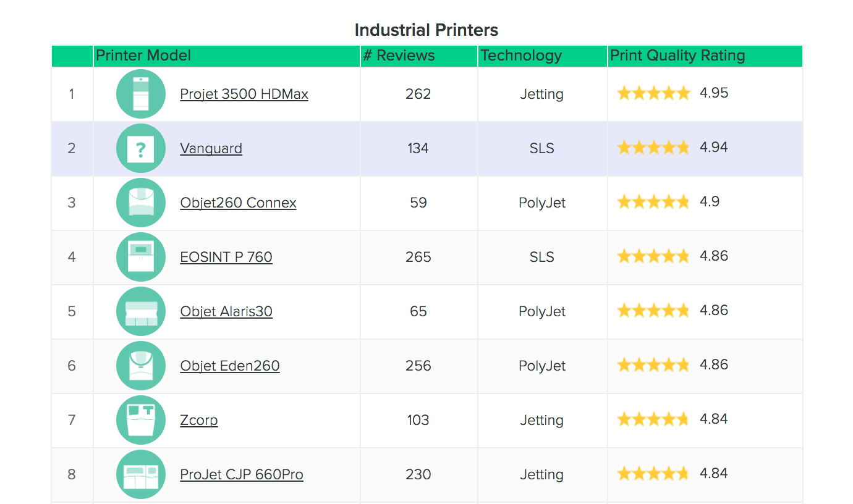Click the EOSINT P 760 printer icon

[x=141, y=257]
